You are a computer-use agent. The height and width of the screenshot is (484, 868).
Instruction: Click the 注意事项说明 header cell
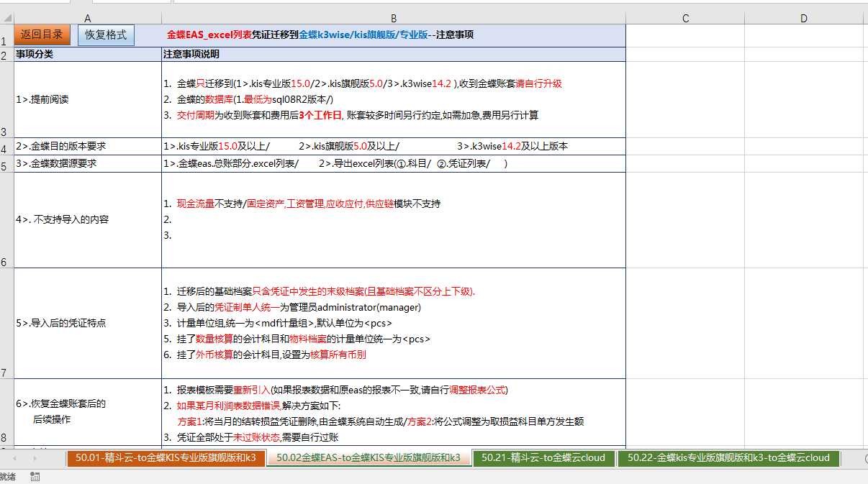click(394, 55)
